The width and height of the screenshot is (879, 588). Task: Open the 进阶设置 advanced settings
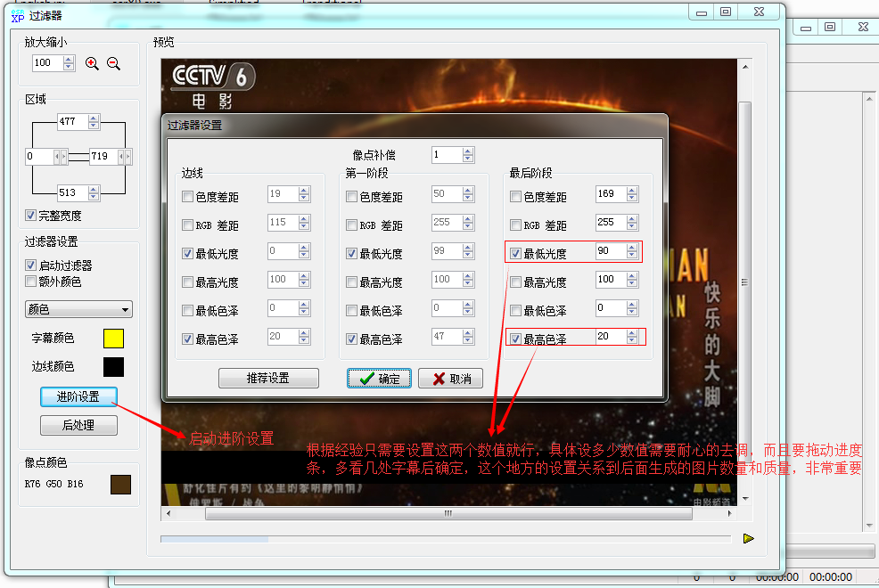click(78, 396)
